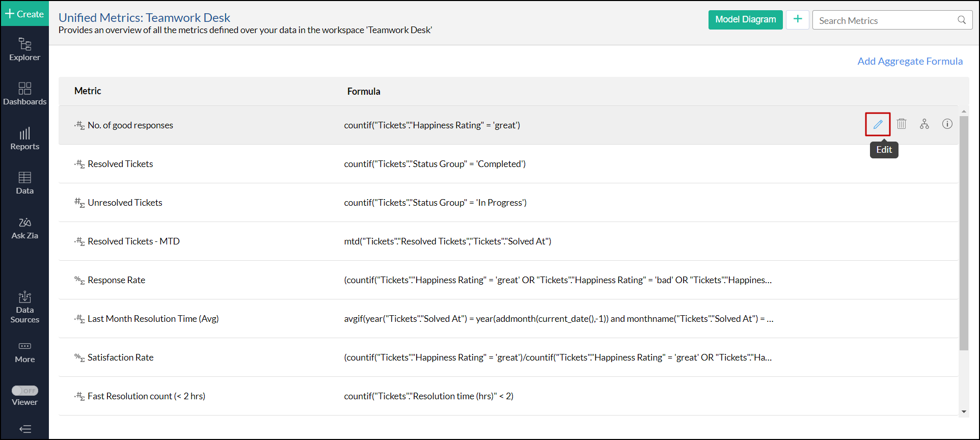Go to Dashboards in the sidebar
Image resolution: width=980 pixels, height=440 pixels.
24,94
